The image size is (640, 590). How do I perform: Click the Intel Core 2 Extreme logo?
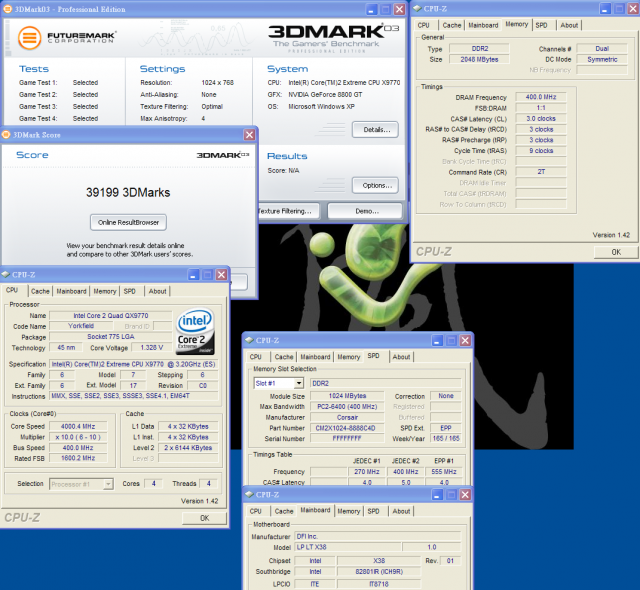tap(196, 331)
